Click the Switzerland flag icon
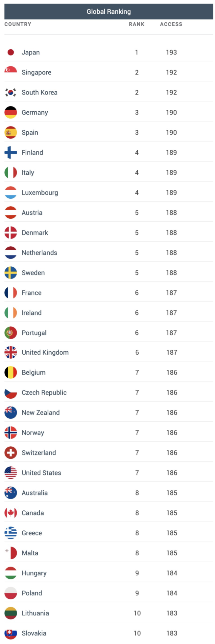 point(11,453)
